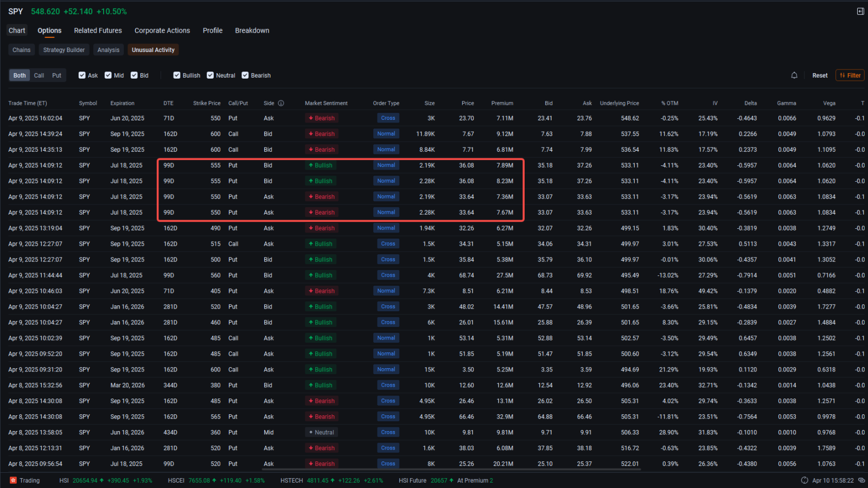Image resolution: width=868 pixels, height=488 pixels.
Task: Click the 434D DTE cell
Action: (x=170, y=433)
